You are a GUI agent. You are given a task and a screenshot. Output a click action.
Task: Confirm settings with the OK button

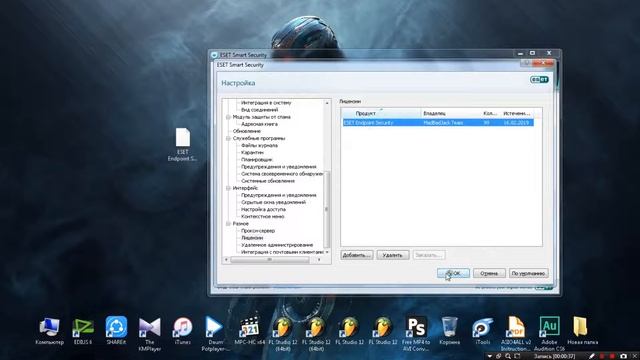click(453, 273)
